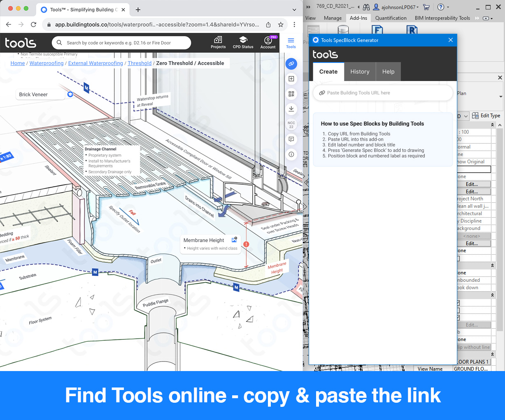Open Chrome three-dot menu
Screen dimensions: 505x420
294,24
